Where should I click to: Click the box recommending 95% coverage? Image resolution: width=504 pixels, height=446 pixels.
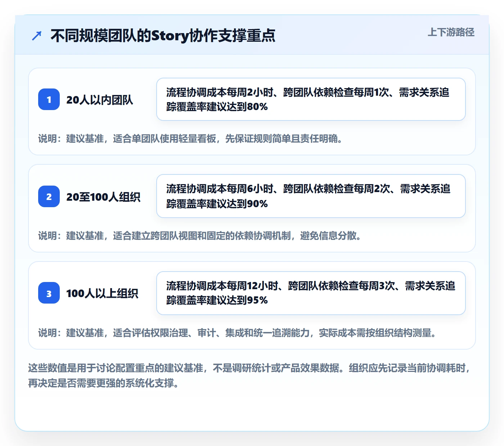(311, 293)
